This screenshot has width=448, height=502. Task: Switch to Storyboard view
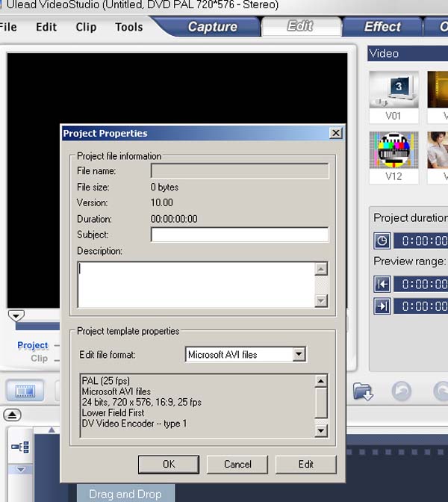pyautogui.click(x=25, y=391)
